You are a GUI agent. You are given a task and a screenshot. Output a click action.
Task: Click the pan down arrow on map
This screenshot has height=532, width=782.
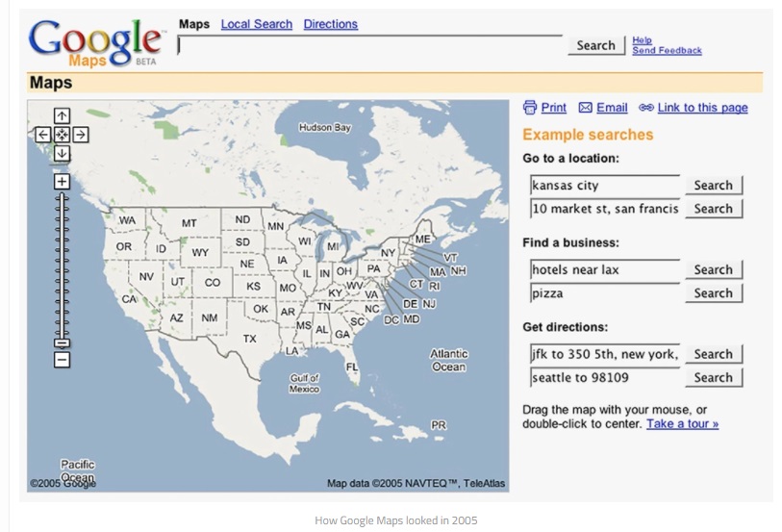pos(62,154)
